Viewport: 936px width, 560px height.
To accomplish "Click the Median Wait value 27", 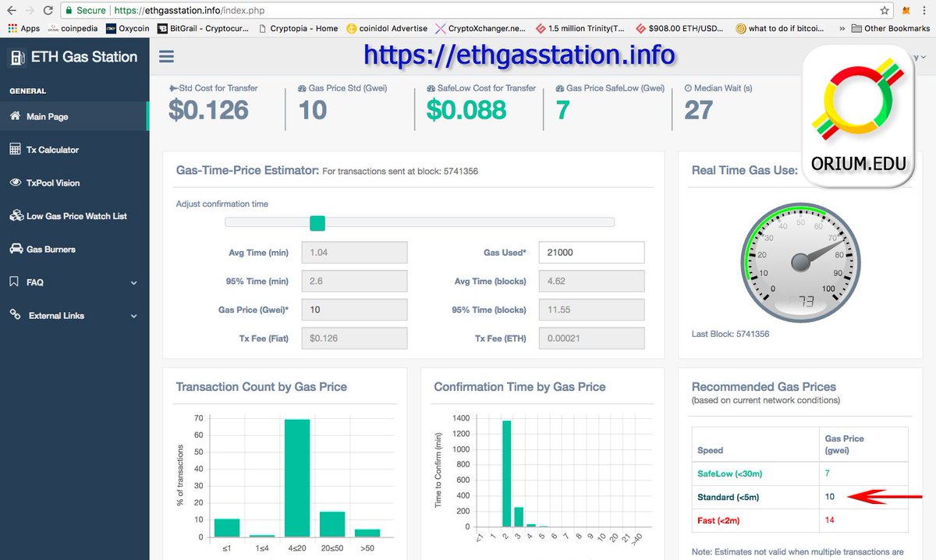I will (x=698, y=109).
